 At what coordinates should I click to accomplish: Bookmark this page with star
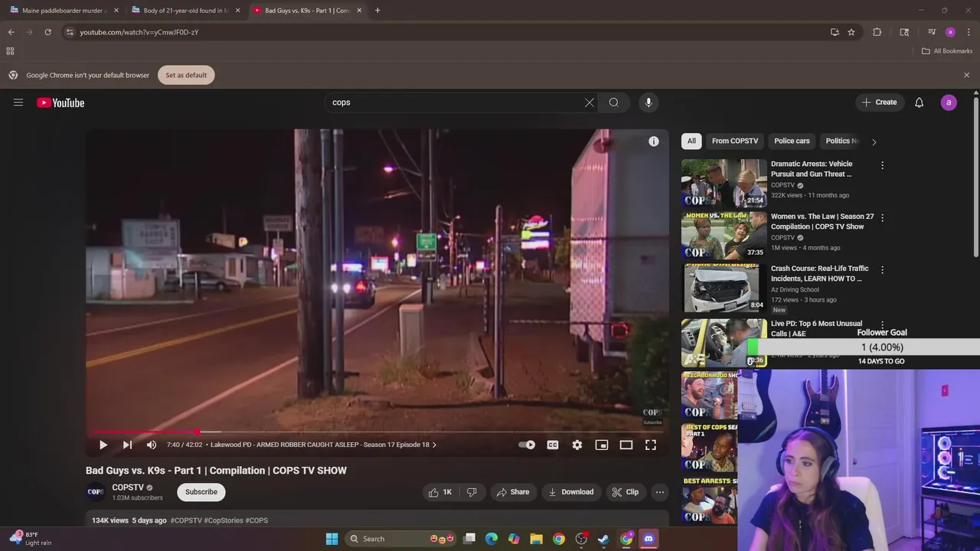851,32
